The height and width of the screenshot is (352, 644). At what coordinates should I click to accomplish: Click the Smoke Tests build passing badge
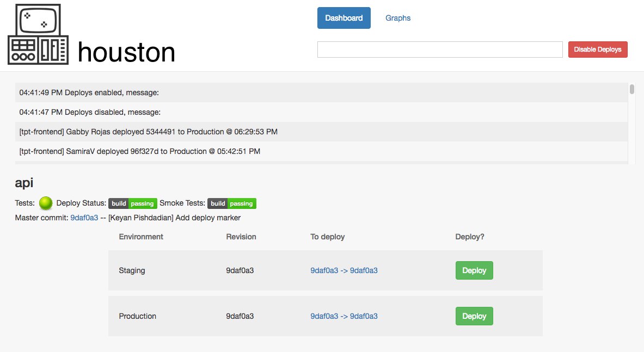[231, 203]
